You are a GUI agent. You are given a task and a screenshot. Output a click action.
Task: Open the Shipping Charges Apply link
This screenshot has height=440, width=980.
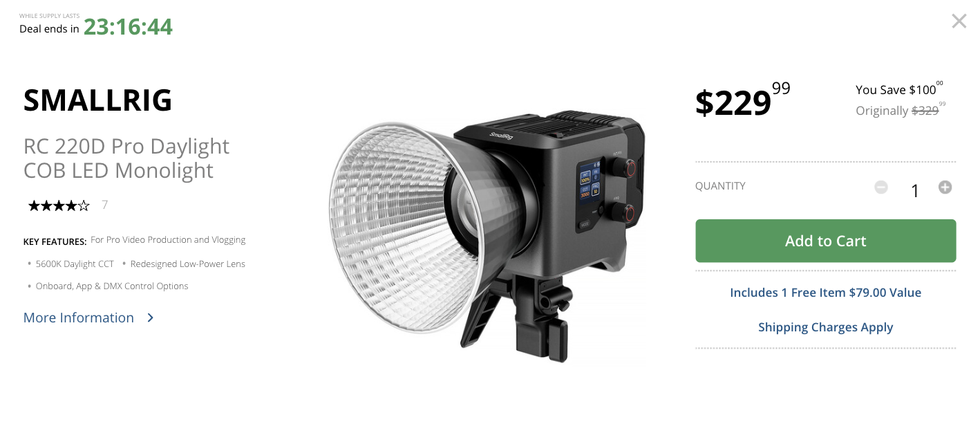[x=825, y=327]
